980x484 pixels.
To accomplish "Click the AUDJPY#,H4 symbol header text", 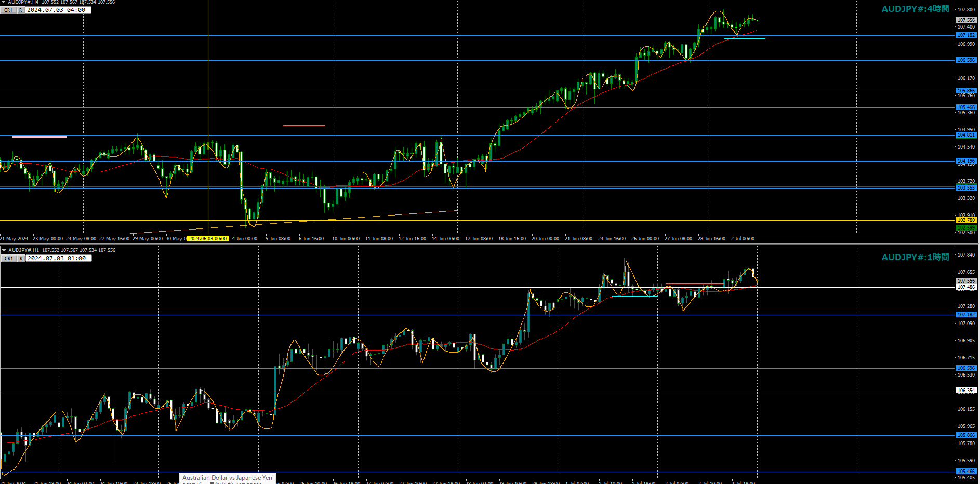I will [23, 2].
